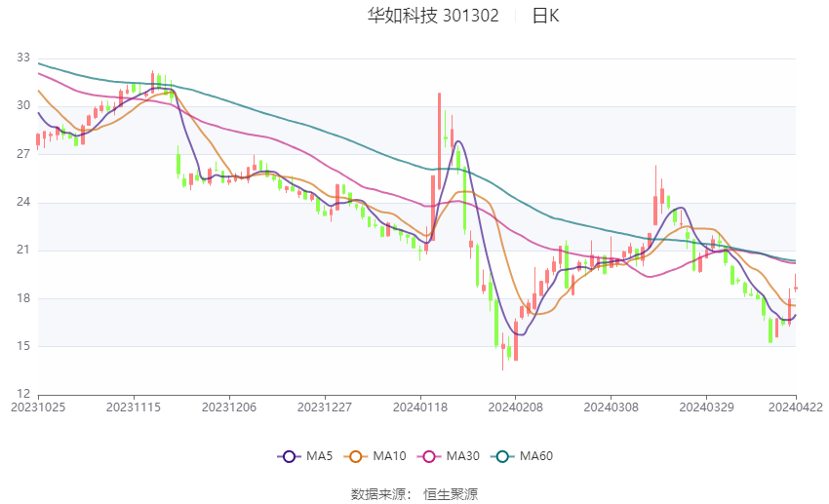Image resolution: width=829 pixels, height=504 pixels.
Task: Click the x-axis date label 20240208
Action: (x=516, y=407)
